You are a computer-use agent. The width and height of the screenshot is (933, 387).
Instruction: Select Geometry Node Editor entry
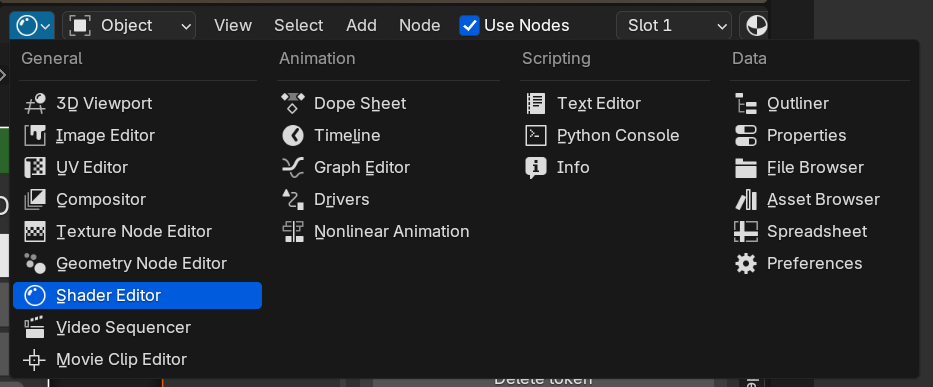pyautogui.click(x=137, y=264)
